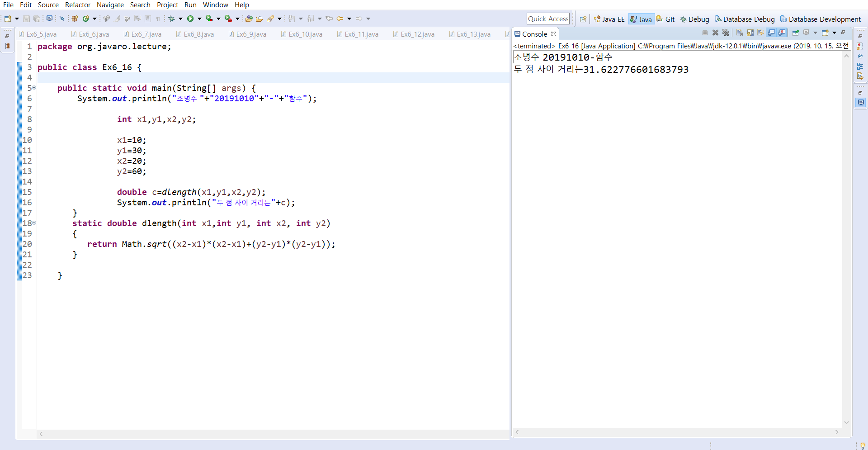Click Run External Tools icon

228,19
